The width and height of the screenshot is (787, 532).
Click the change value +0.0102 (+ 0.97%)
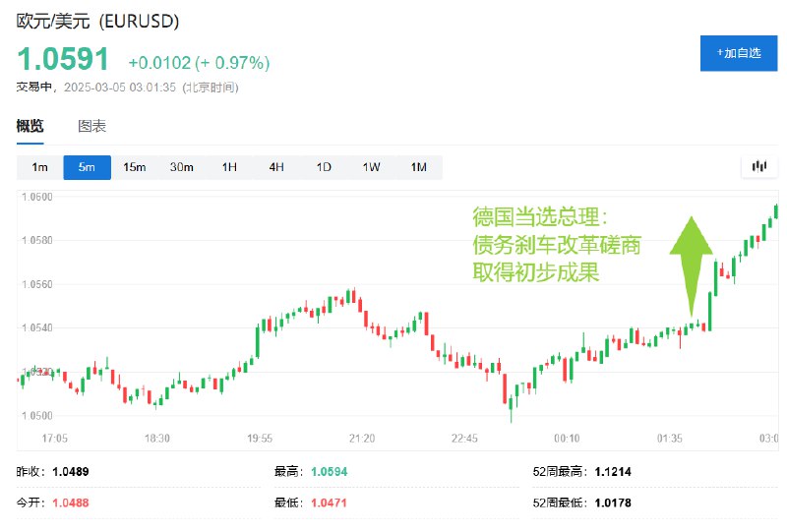click(x=199, y=63)
